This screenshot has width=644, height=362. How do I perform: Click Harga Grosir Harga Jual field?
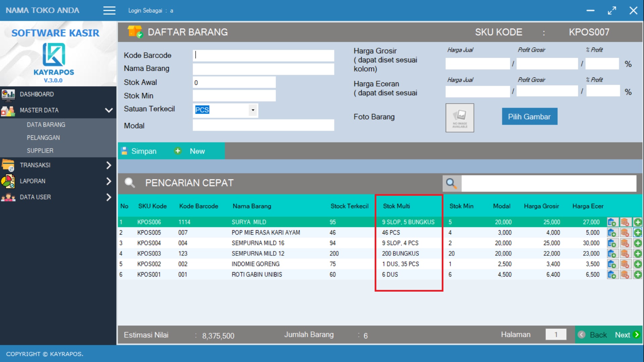[477, 64]
